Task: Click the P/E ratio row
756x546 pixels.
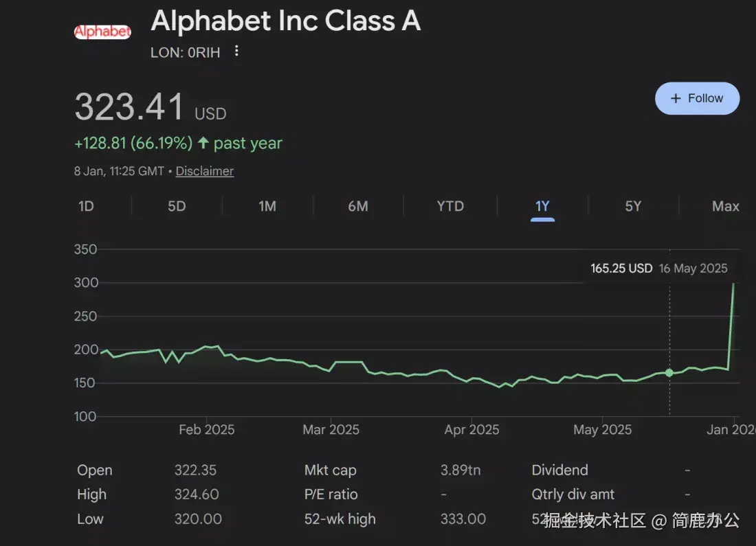Action: 330,494
